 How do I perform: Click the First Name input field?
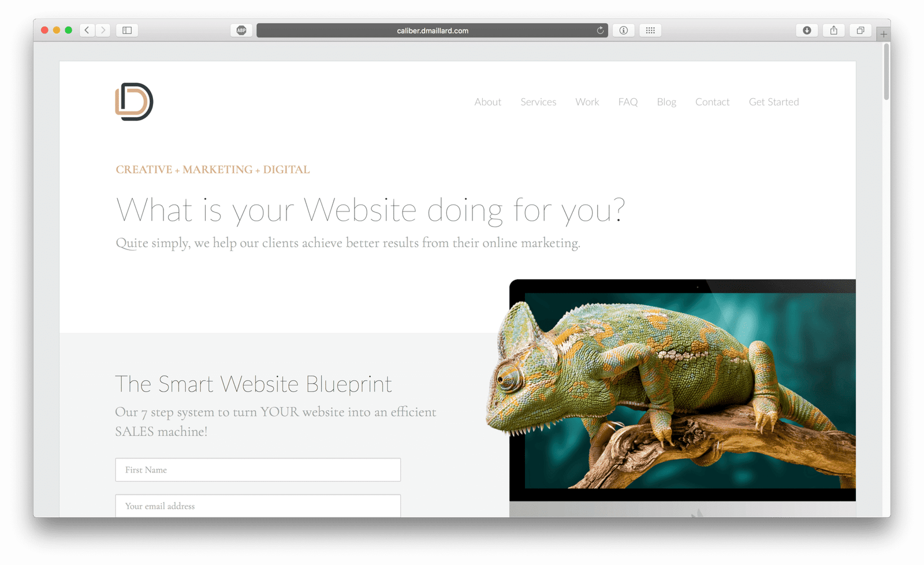pyautogui.click(x=258, y=470)
